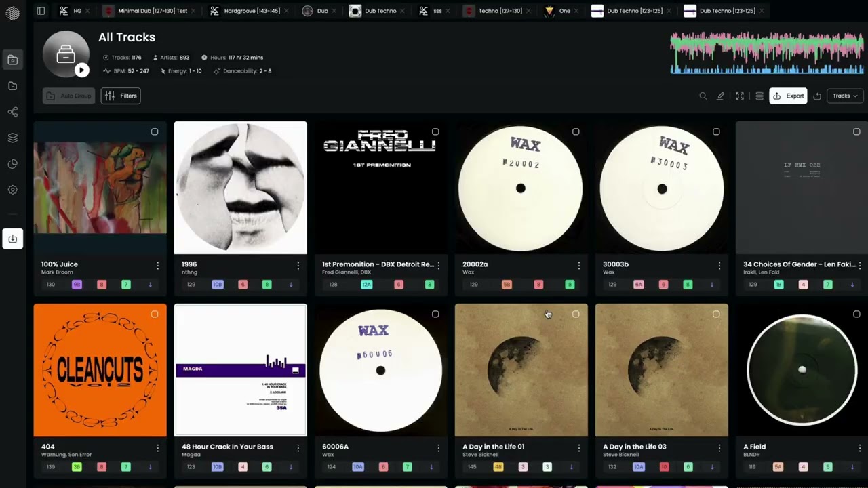Open the three-dot menu for 1996
868x488 pixels.
click(x=298, y=266)
